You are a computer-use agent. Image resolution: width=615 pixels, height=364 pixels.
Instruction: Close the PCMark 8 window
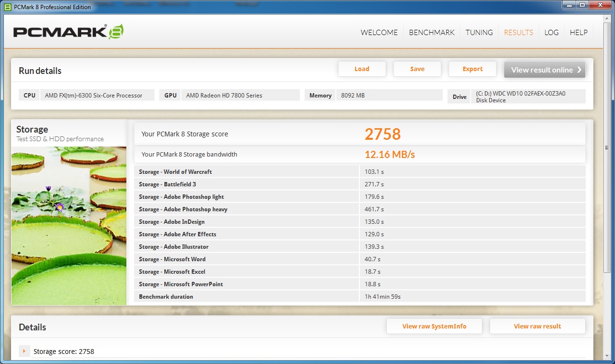coord(600,5)
